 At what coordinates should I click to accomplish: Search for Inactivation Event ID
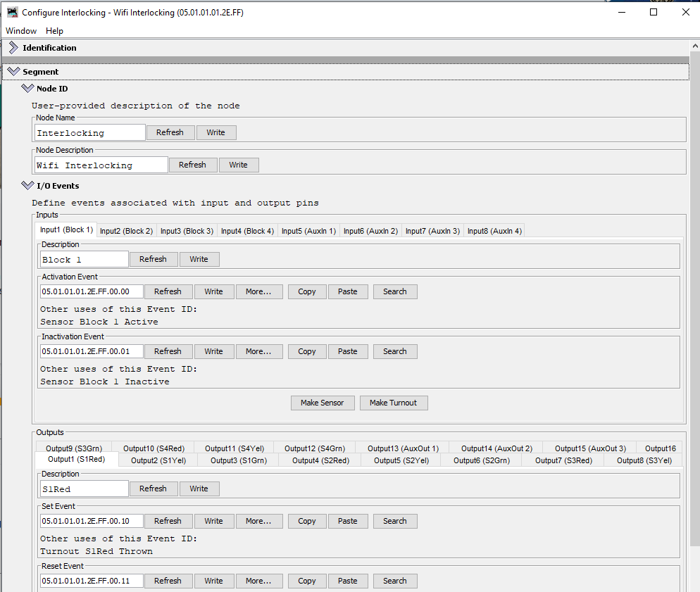tap(394, 351)
